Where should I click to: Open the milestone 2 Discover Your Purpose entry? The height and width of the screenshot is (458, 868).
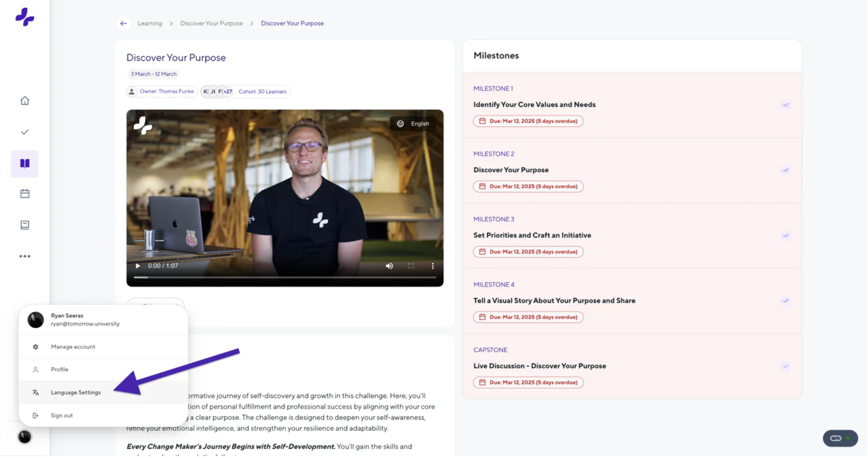(511, 170)
